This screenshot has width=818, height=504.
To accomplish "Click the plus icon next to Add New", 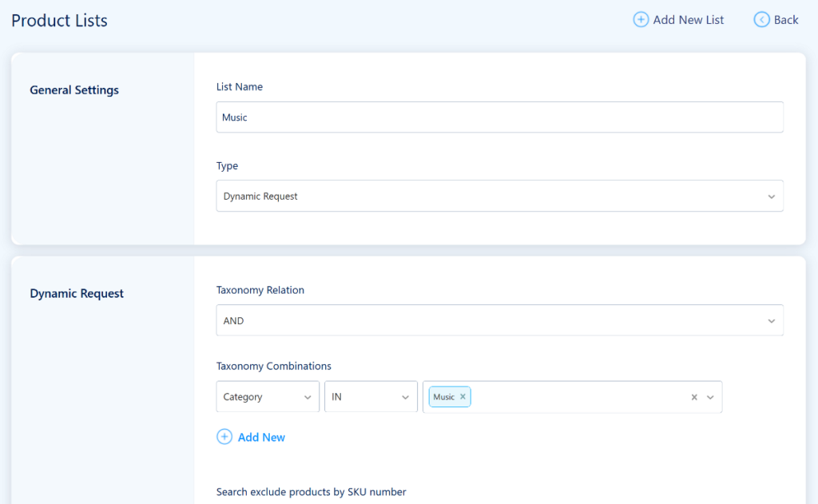I will 224,437.
